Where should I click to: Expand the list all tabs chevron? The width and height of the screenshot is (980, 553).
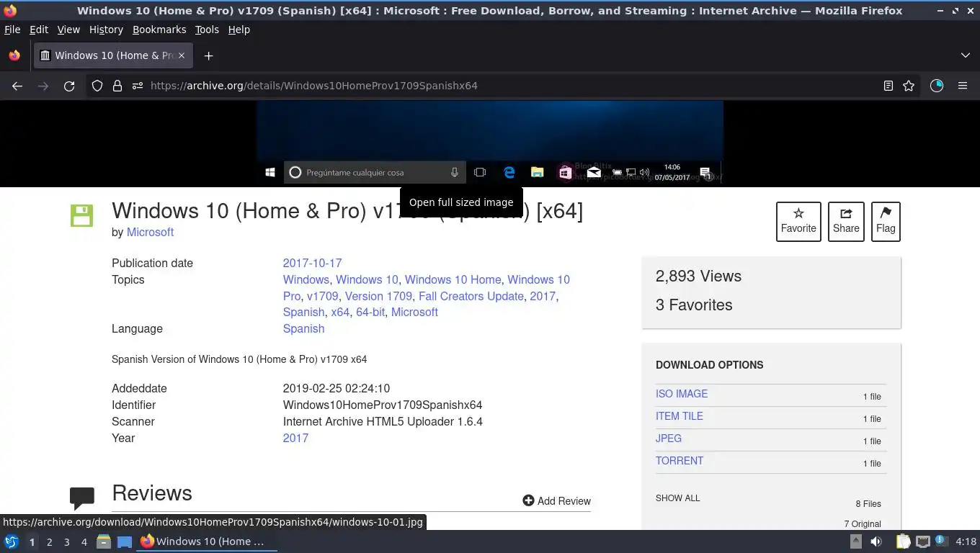966,55
